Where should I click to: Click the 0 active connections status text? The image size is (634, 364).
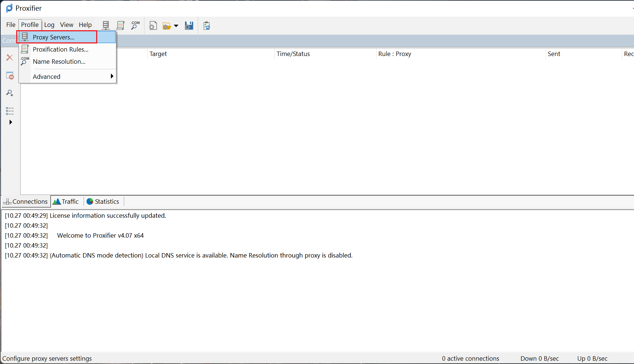470,358
